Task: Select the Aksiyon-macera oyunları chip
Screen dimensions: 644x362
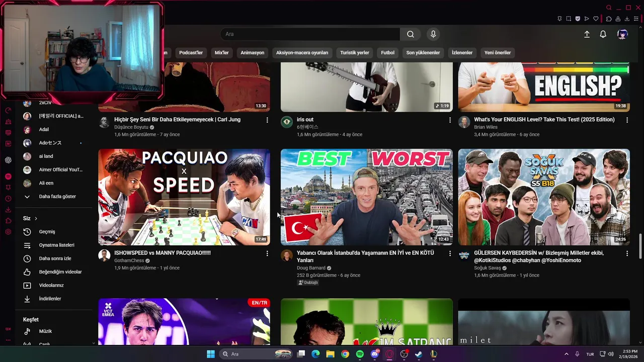Action: (x=302, y=53)
